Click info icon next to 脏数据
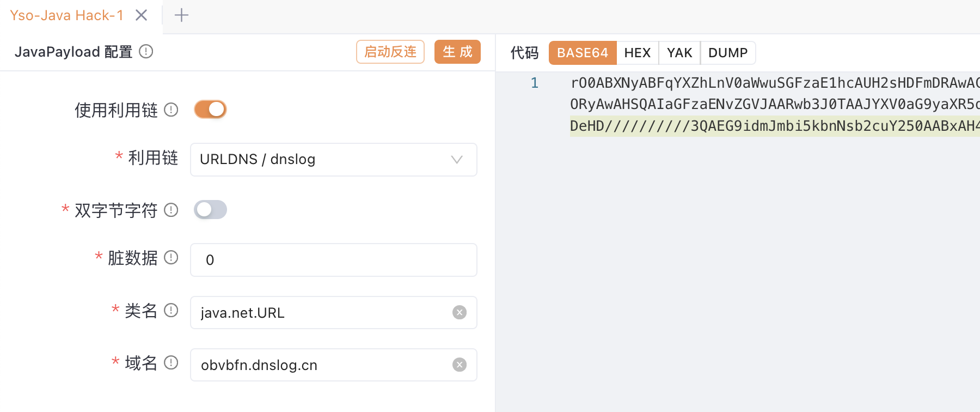 (x=171, y=257)
